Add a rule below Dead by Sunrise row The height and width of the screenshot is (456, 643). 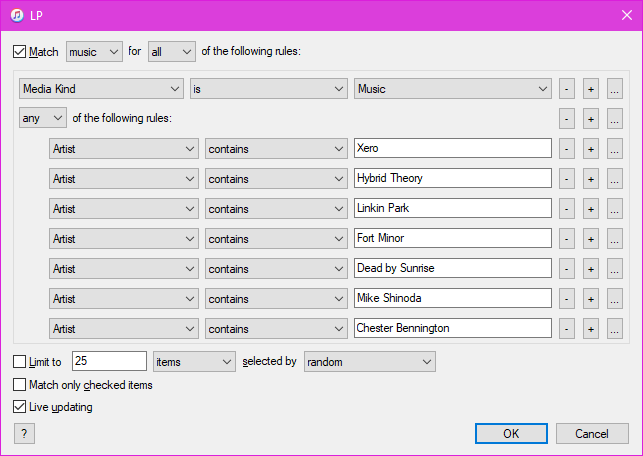pos(591,268)
